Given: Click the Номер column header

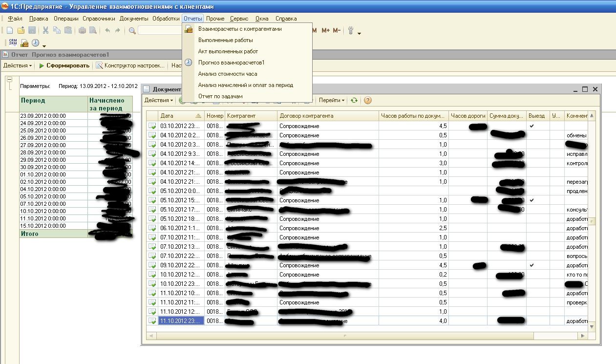Looking at the screenshot, I should 215,116.
